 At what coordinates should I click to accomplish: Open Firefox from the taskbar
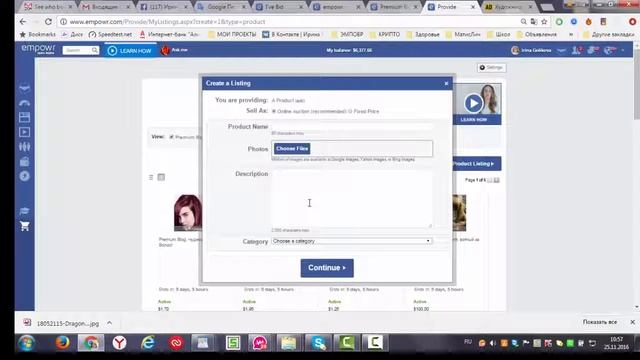[62, 343]
